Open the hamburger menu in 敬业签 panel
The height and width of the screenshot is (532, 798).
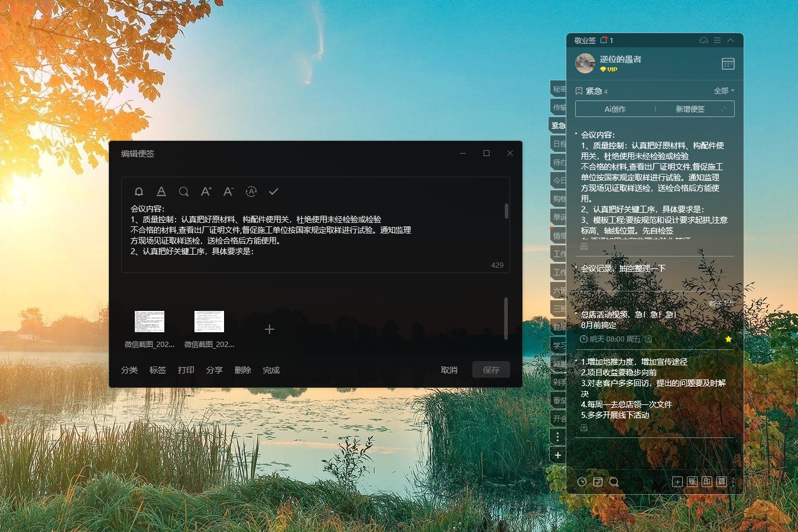[717, 40]
